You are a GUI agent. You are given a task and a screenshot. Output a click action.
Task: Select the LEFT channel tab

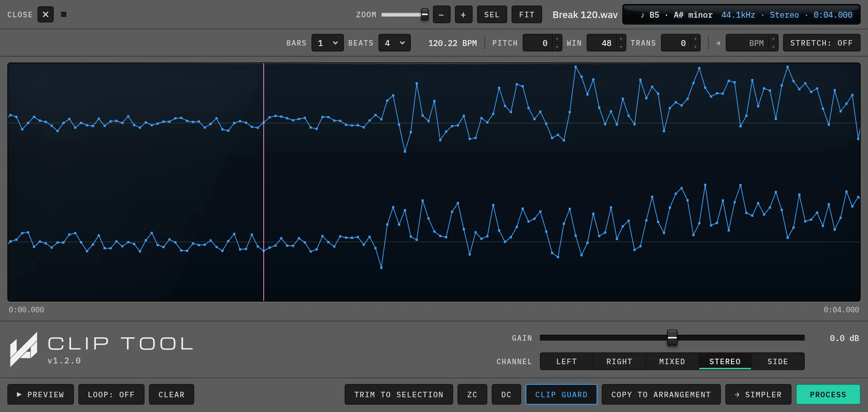click(566, 362)
